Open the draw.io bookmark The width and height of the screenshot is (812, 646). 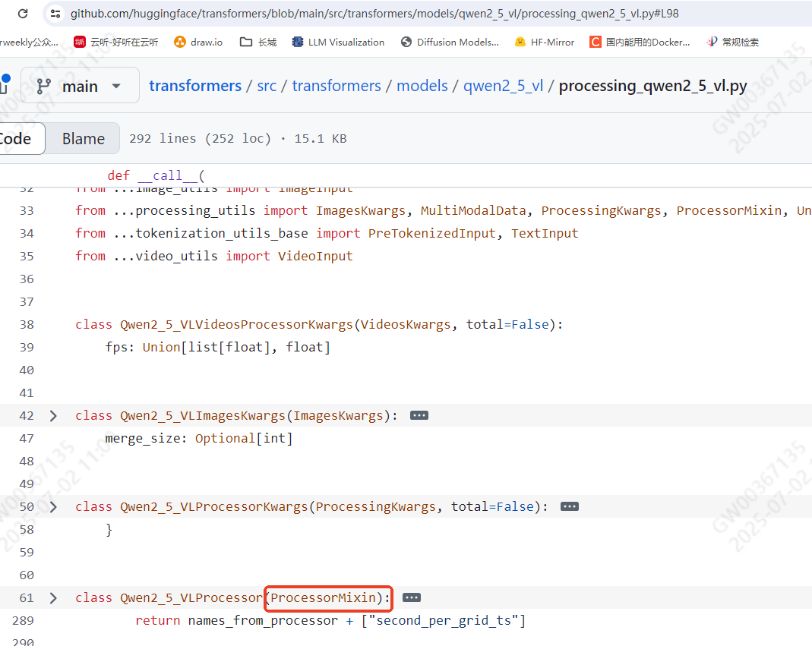(x=198, y=42)
